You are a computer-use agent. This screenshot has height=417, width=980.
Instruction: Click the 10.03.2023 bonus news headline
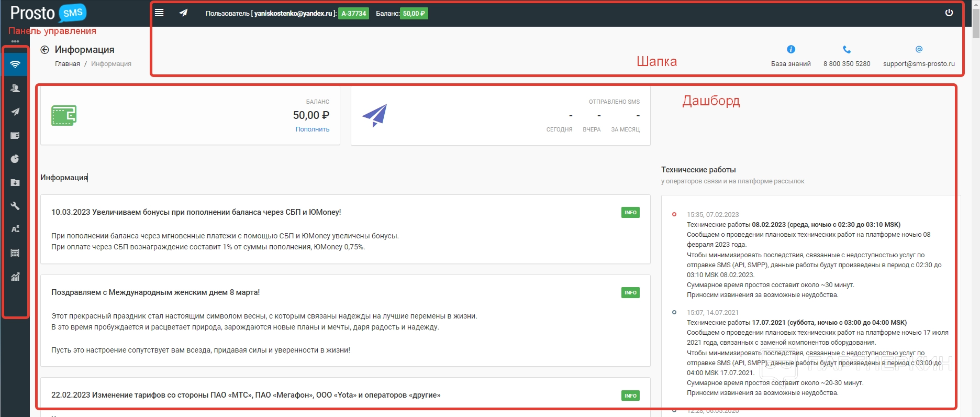coord(196,212)
